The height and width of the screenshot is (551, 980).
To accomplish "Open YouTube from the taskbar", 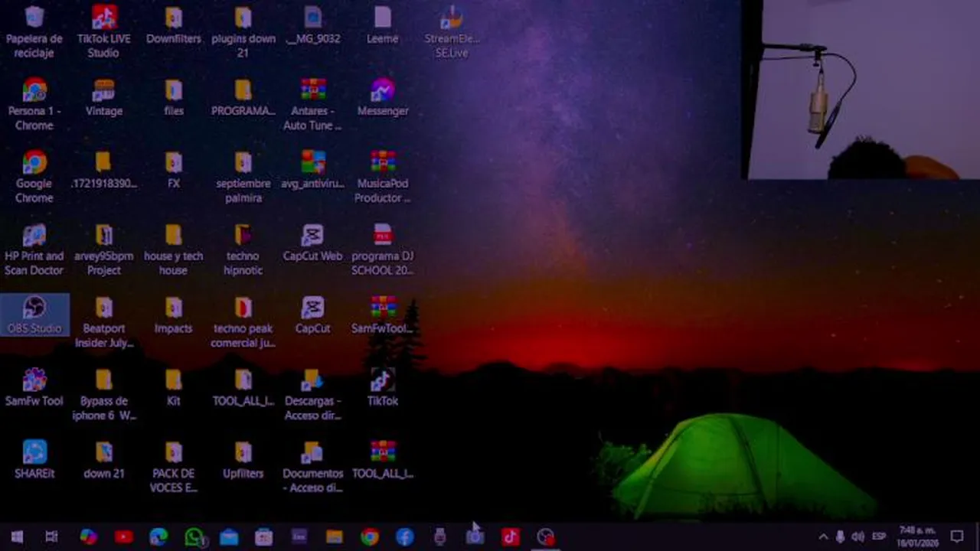I will 123,536.
